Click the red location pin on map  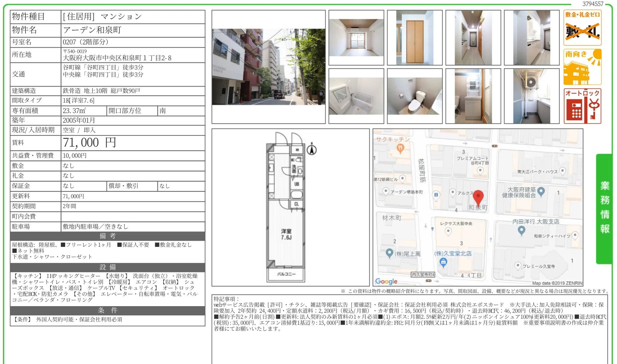click(478, 198)
